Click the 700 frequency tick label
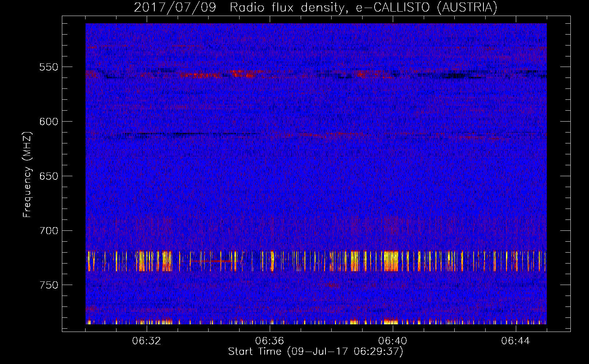The height and width of the screenshot is (364, 589). [48, 231]
